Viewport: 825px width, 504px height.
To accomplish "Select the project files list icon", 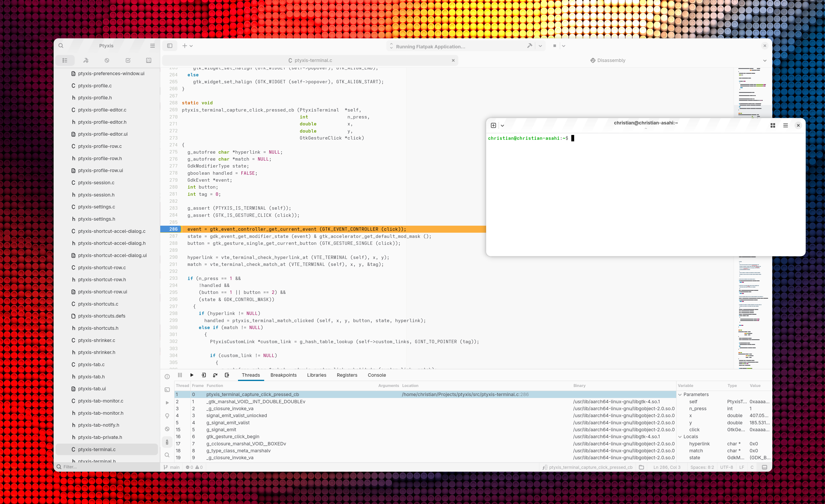I will pos(65,60).
